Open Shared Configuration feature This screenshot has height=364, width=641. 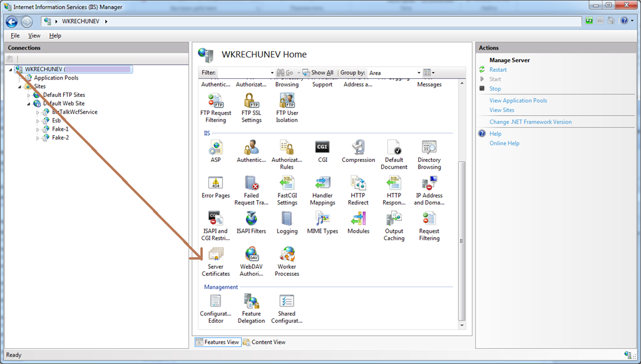click(287, 308)
